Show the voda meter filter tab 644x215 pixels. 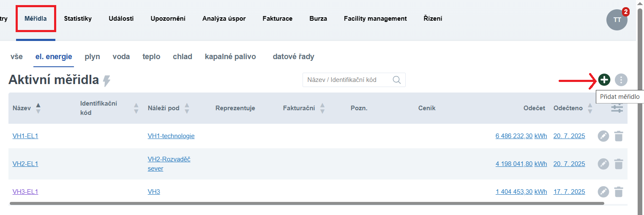click(x=121, y=57)
